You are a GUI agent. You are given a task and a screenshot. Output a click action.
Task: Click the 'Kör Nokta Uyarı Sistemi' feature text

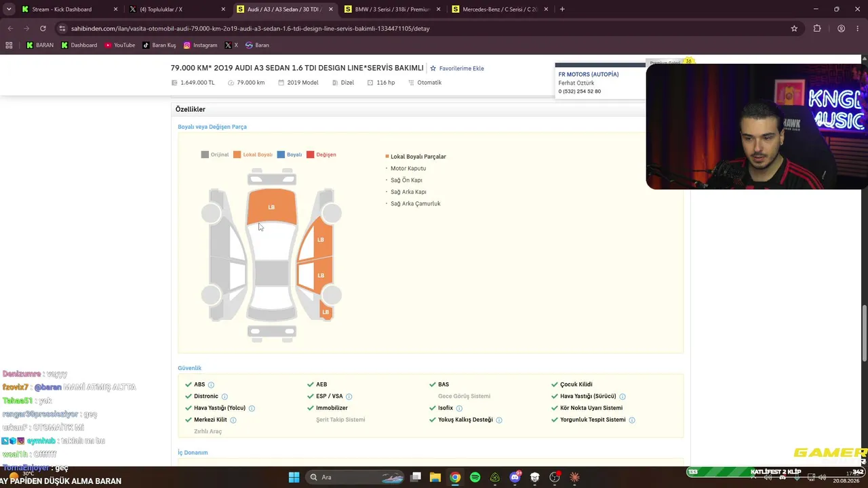tap(591, 408)
